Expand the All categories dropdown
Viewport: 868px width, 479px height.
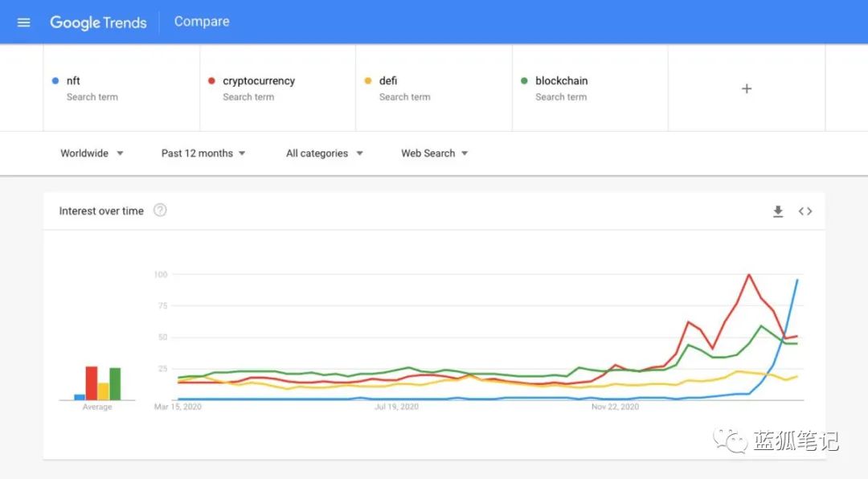325,154
